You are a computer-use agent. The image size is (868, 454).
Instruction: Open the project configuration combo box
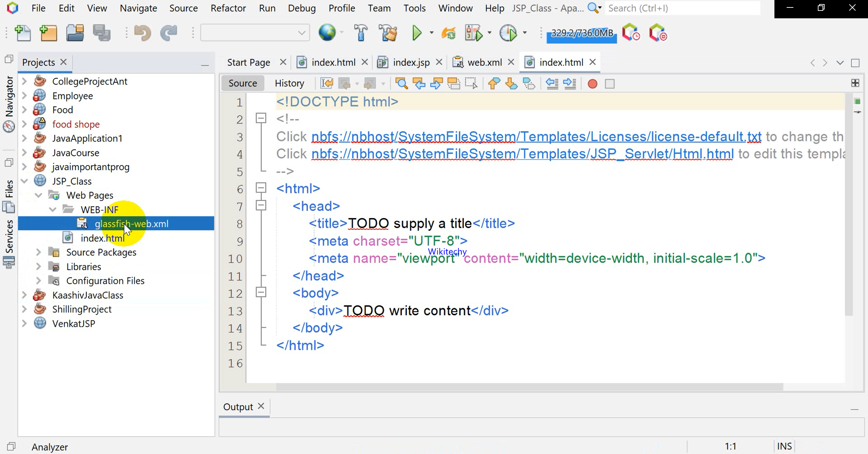tap(255, 33)
